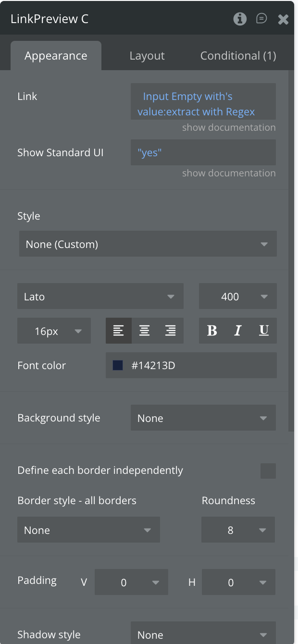Switch to the Layout tab

[147, 56]
